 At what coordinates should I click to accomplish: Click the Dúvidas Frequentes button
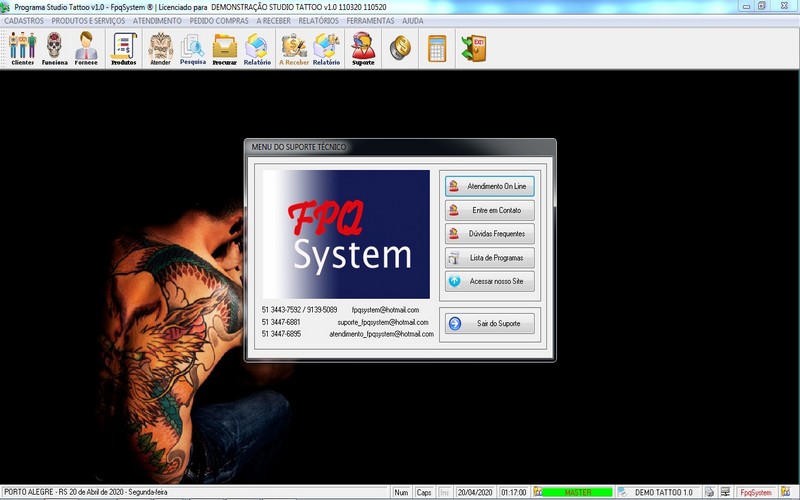tap(488, 234)
